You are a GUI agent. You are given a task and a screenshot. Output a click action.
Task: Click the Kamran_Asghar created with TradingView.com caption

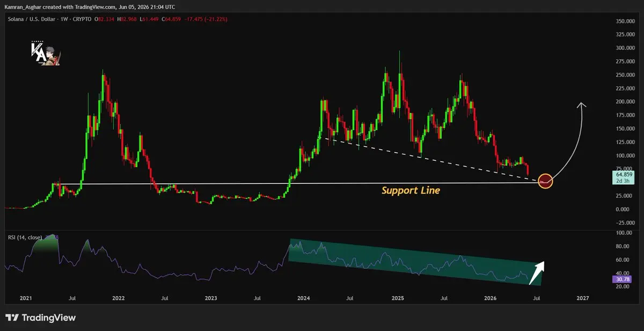[x=89, y=7]
